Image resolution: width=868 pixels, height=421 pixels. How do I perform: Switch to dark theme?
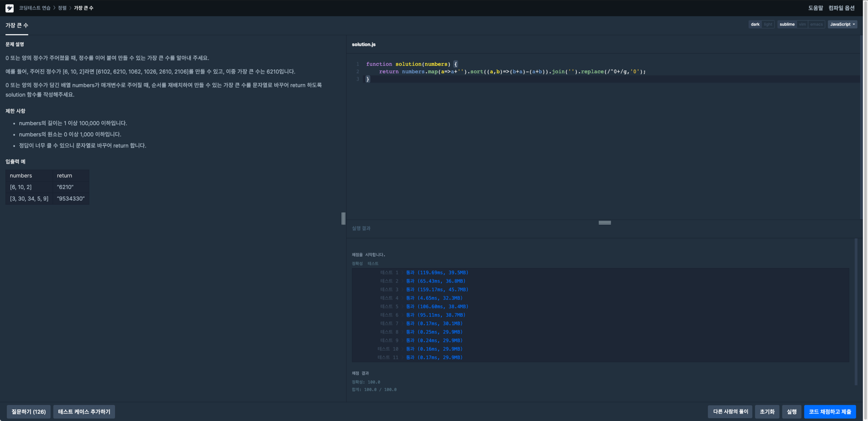755,24
